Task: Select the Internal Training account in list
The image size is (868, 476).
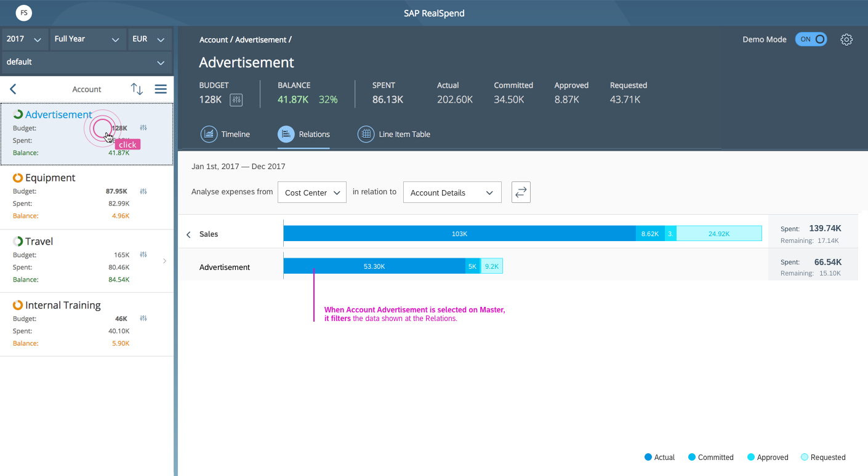Action: [87, 325]
